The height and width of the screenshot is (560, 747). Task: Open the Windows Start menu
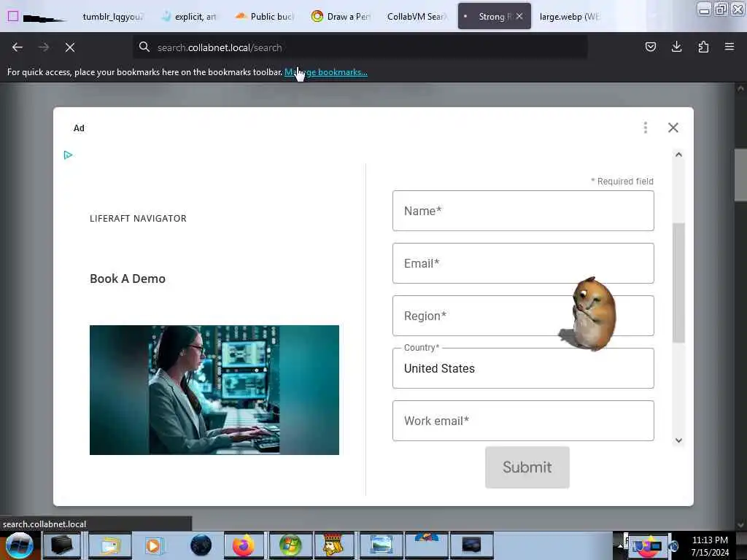[20, 545]
